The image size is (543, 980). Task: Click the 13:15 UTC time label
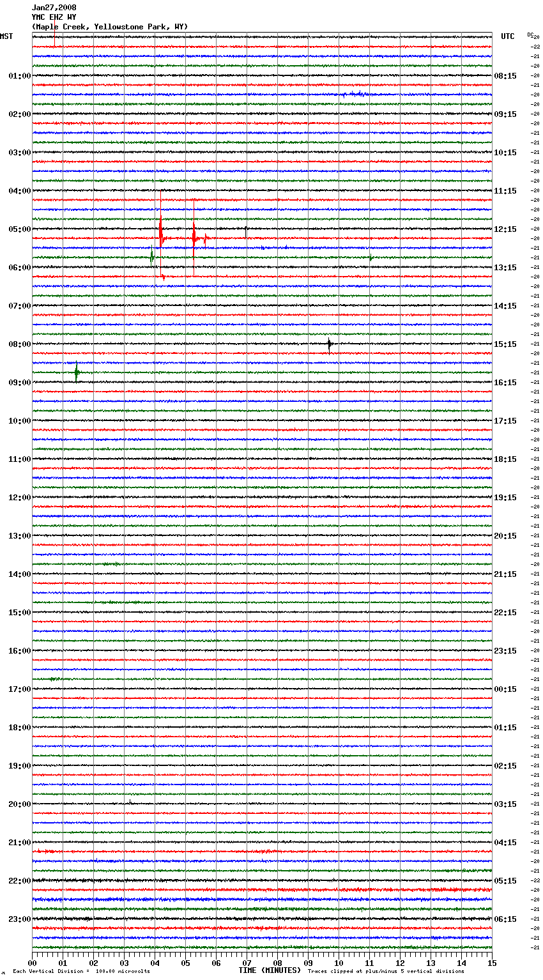point(505,268)
